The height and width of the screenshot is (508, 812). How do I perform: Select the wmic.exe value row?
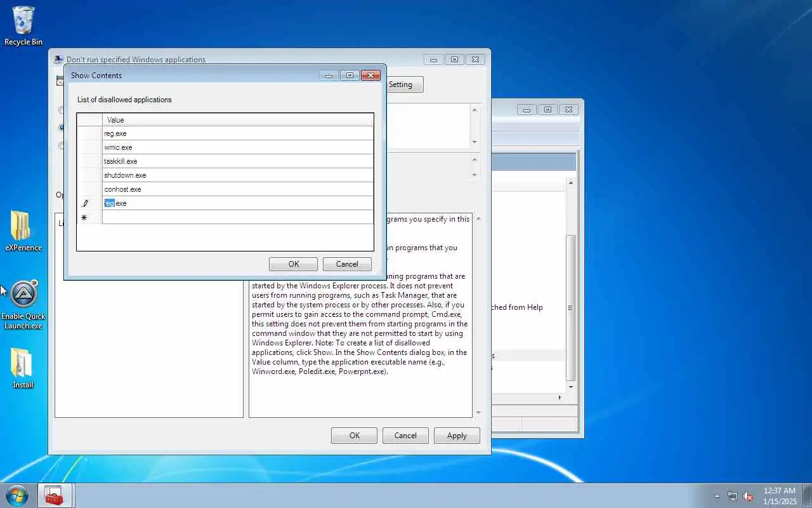tap(238, 147)
